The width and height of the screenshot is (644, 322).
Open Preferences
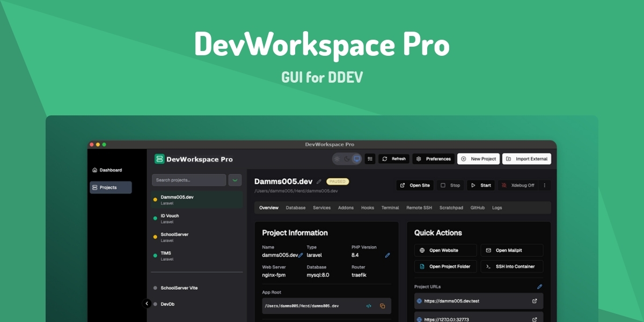(x=434, y=159)
